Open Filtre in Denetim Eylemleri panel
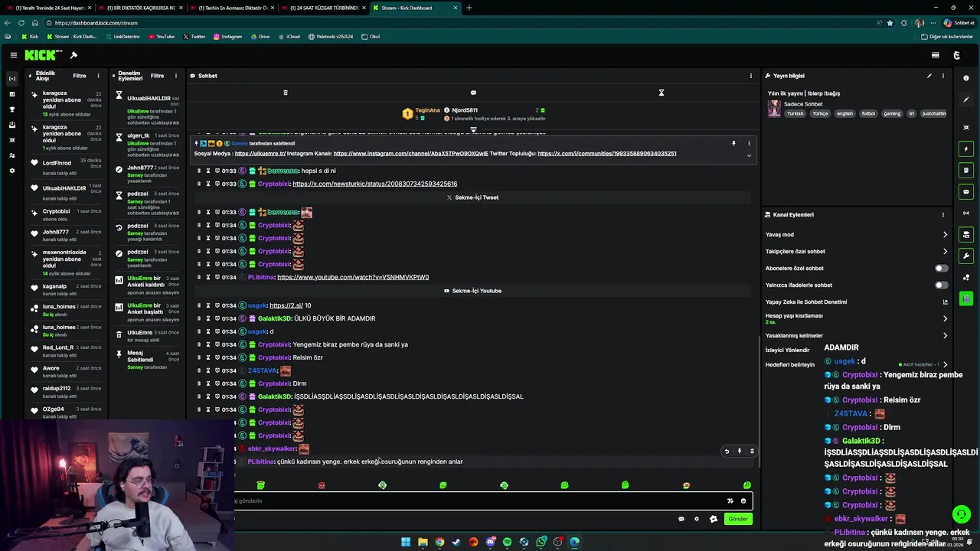 [x=157, y=76]
